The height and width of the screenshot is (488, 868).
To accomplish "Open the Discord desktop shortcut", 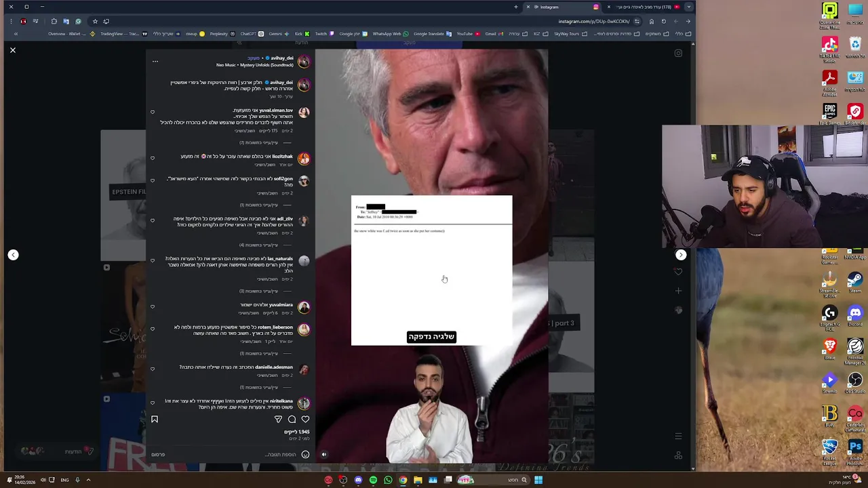I will (x=855, y=315).
